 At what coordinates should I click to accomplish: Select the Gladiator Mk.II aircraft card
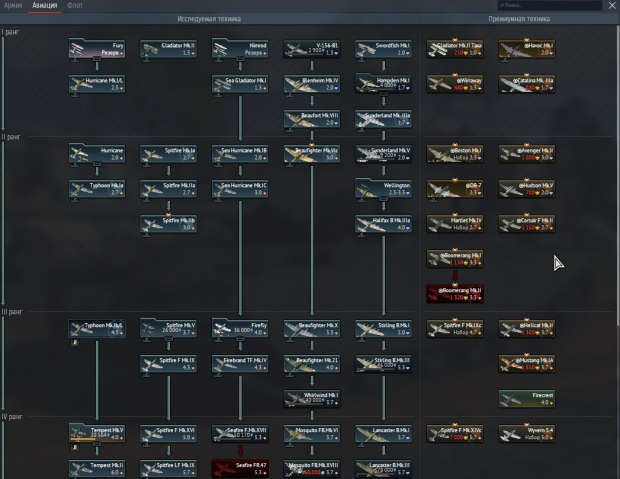coord(168,49)
